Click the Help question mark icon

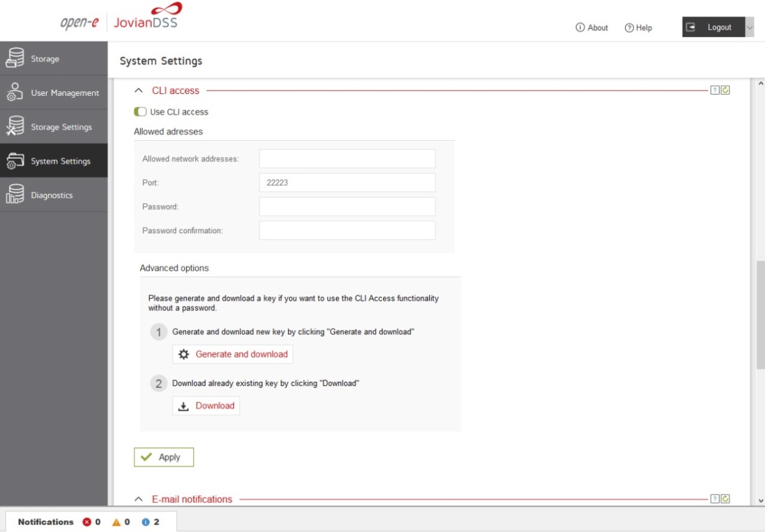[x=630, y=28]
